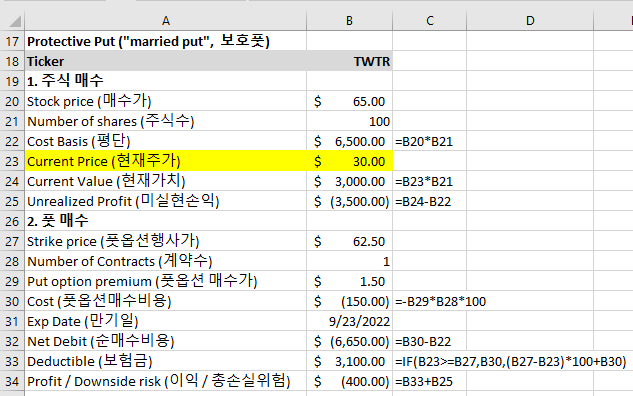Select Stock price value 65.00
633x396 pixels.
coord(349,101)
